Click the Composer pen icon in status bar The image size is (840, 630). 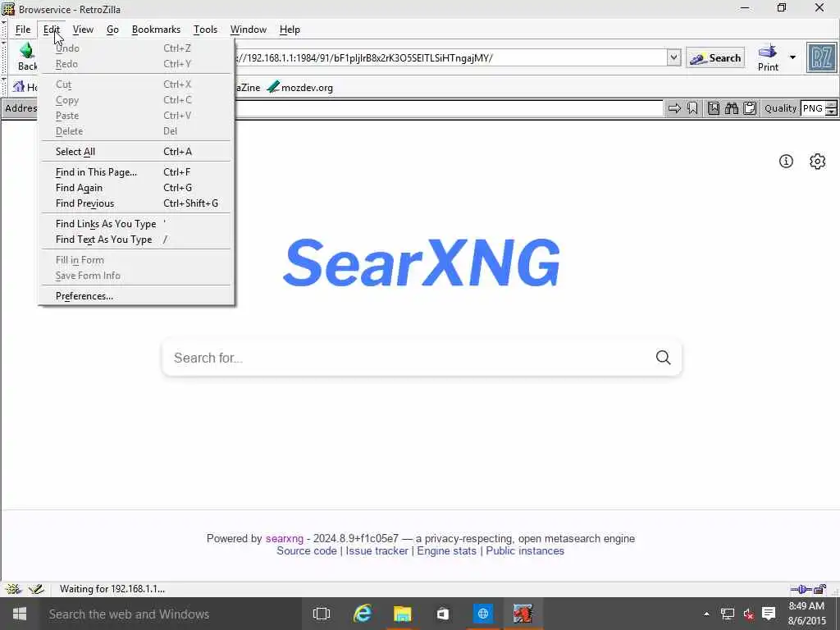click(x=36, y=589)
